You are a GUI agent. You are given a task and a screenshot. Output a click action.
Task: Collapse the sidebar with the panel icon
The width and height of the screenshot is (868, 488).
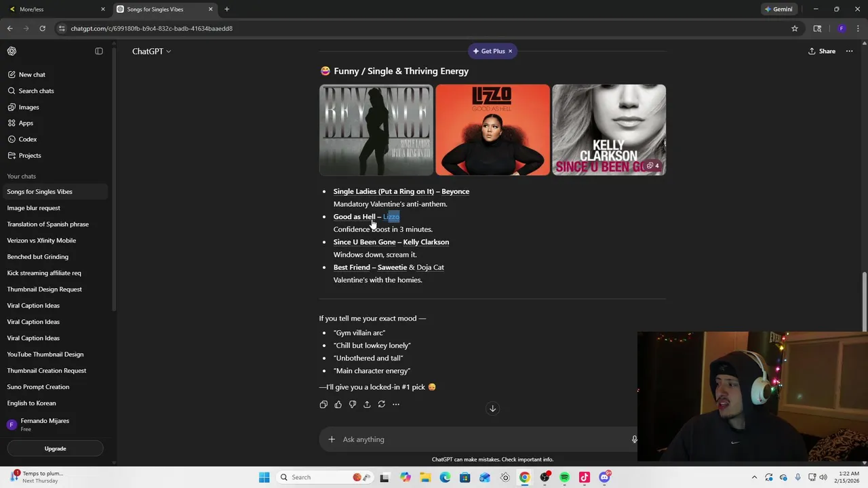click(x=99, y=51)
